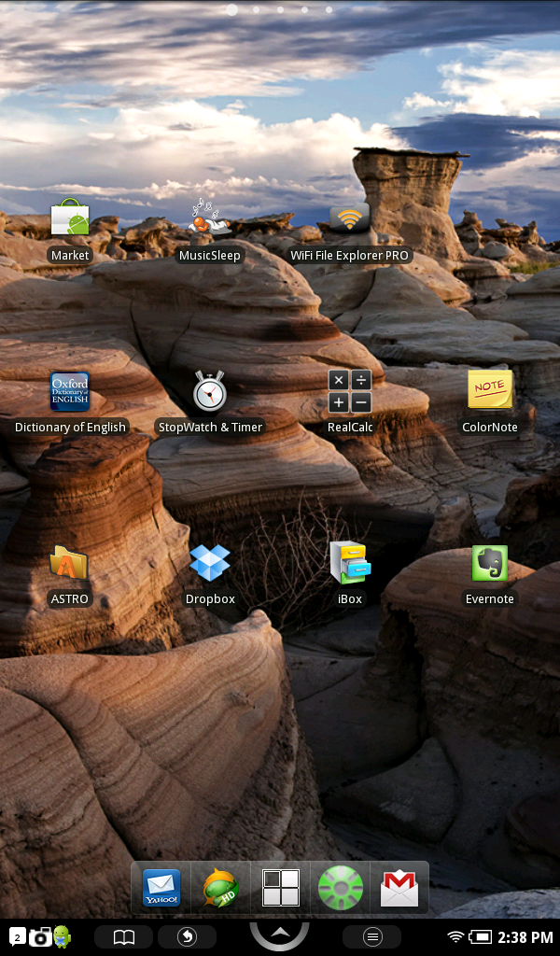The height and width of the screenshot is (956, 560).
Task: Tap the circular back arrow button
Action: 187,936
